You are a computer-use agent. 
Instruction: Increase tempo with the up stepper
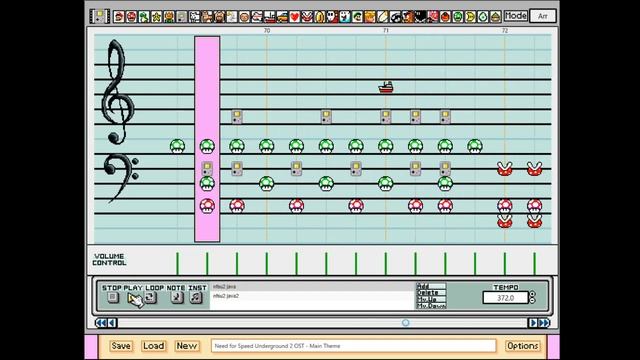pyautogui.click(x=532, y=294)
